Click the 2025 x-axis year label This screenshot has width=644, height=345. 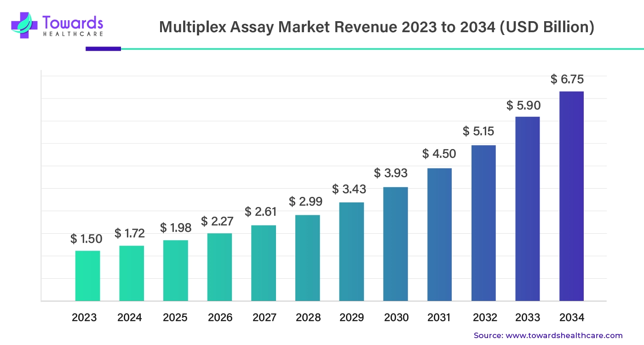175,317
